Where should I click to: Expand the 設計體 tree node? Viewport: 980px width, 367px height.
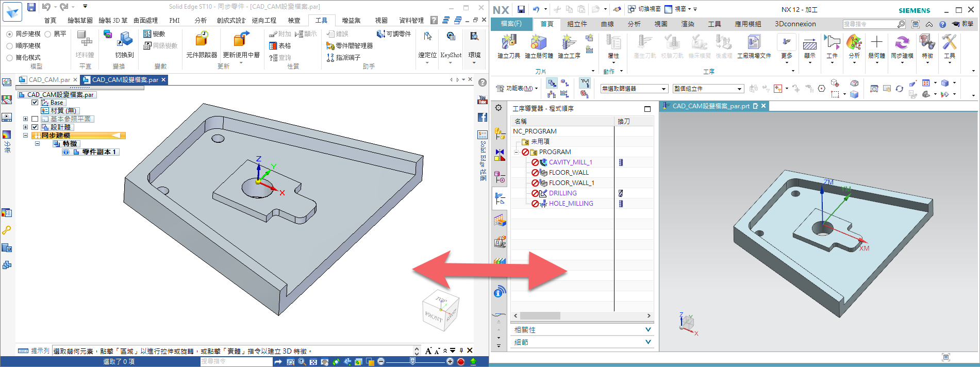[x=25, y=127]
